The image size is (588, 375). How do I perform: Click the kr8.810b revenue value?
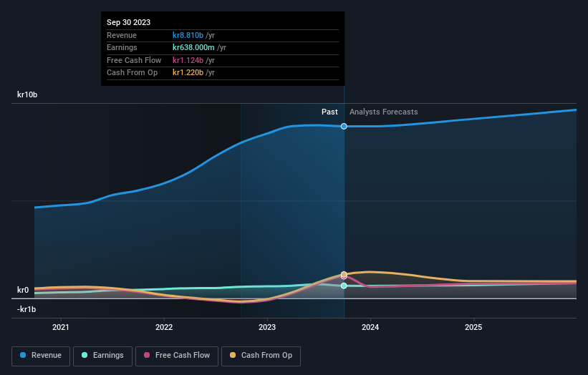[188, 35]
